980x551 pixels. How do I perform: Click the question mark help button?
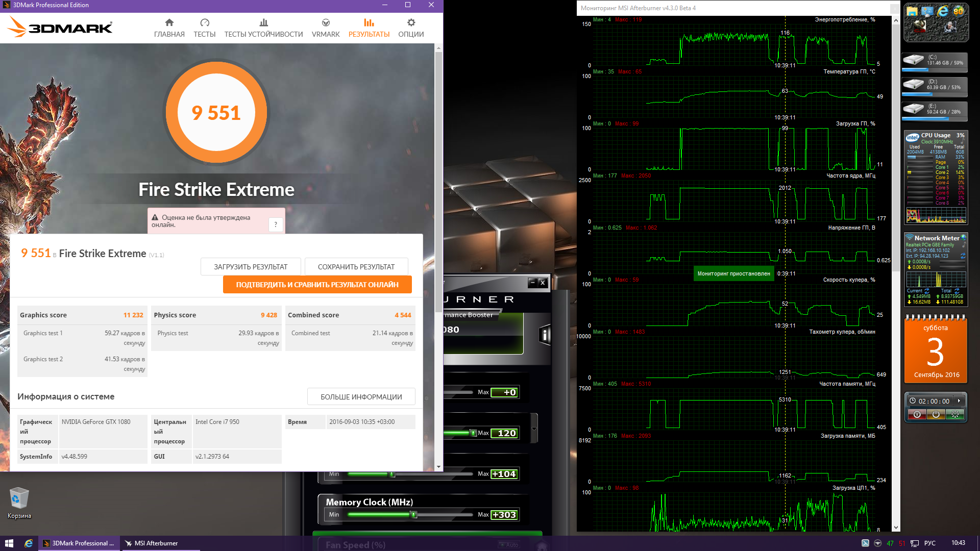pos(276,224)
